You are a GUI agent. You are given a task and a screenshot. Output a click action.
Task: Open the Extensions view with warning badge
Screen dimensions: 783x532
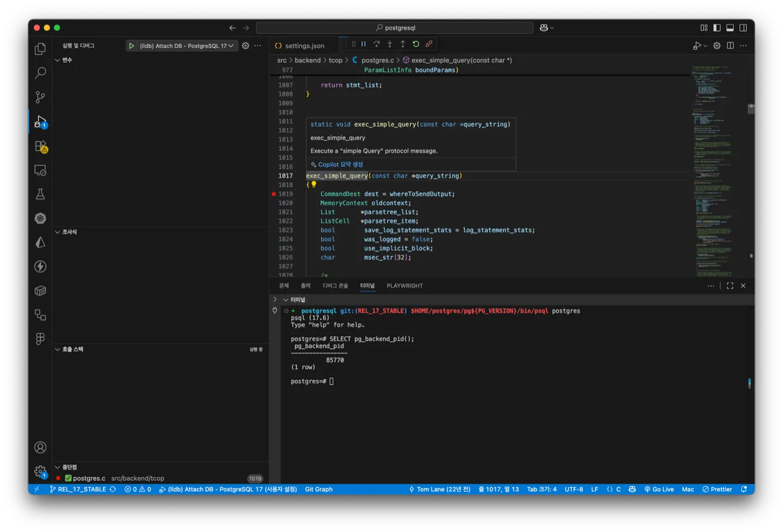[x=40, y=146]
